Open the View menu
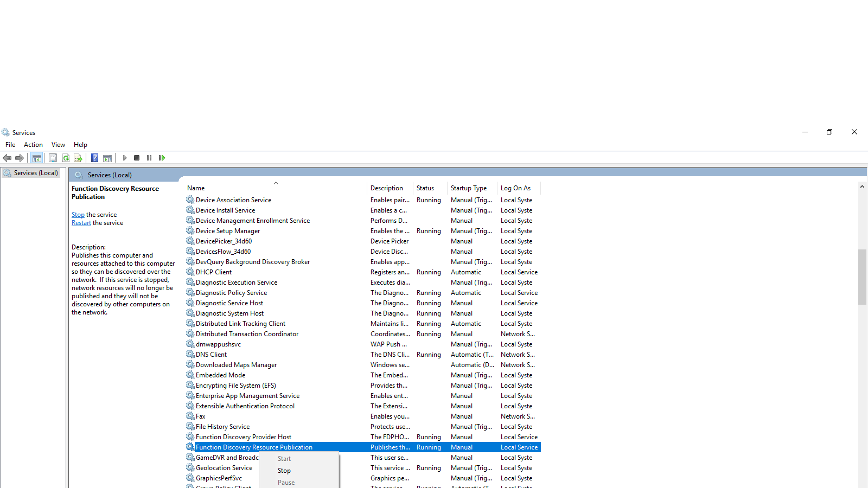This screenshot has height=488, width=868. tap(58, 145)
